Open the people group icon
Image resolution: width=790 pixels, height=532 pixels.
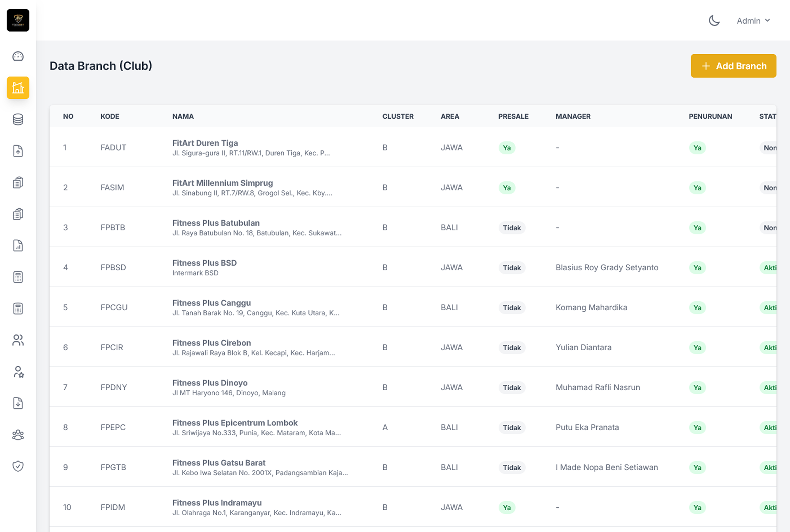tap(18, 435)
